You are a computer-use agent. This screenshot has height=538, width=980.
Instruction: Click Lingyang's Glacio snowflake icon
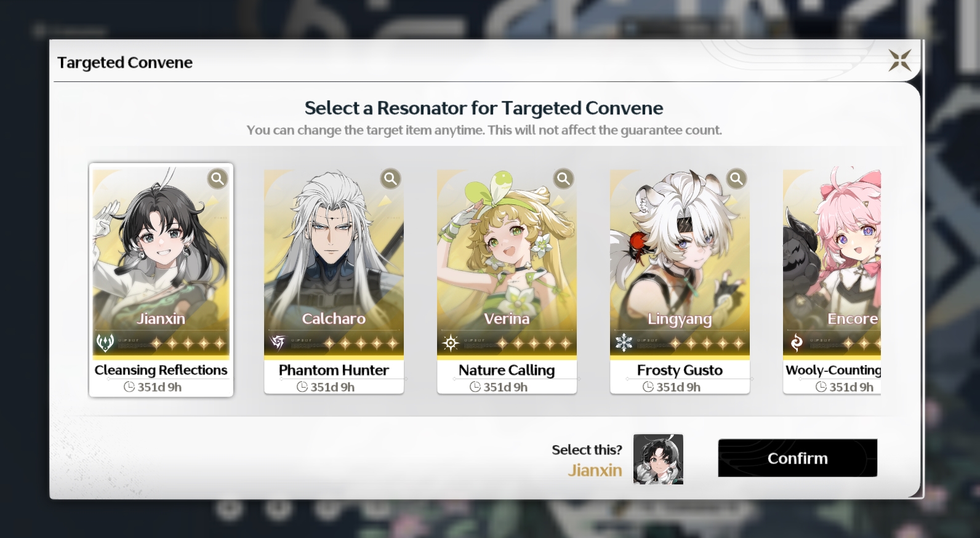click(x=624, y=342)
